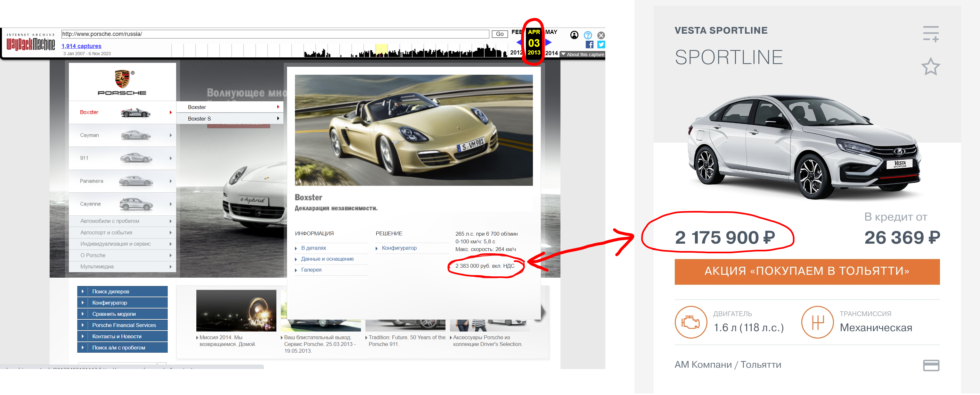This screenshot has width=980, height=395.
Task: Open the Ваш блистательный выход news link
Action: [x=320, y=344]
